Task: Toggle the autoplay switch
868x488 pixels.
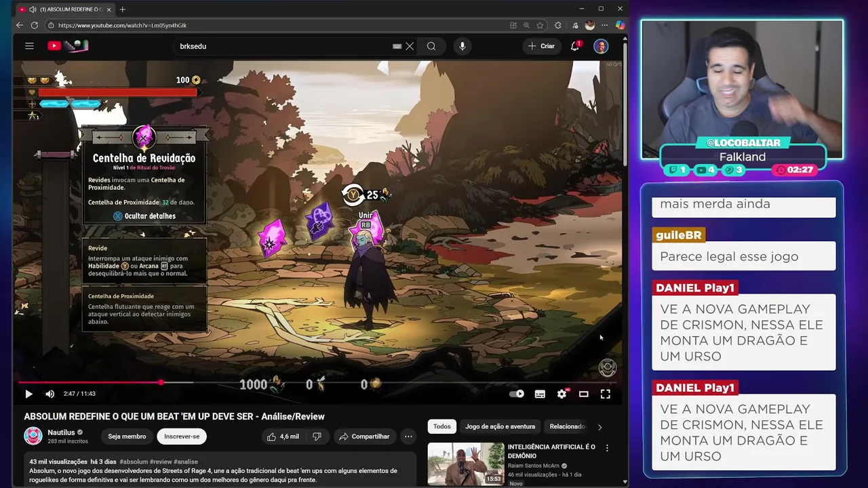Action: tap(517, 394)
